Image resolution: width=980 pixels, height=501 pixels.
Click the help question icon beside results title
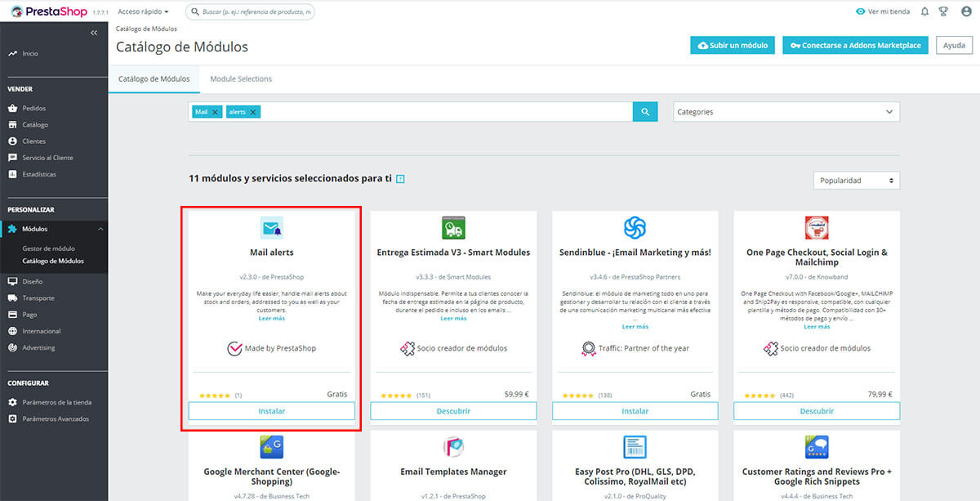400,179
